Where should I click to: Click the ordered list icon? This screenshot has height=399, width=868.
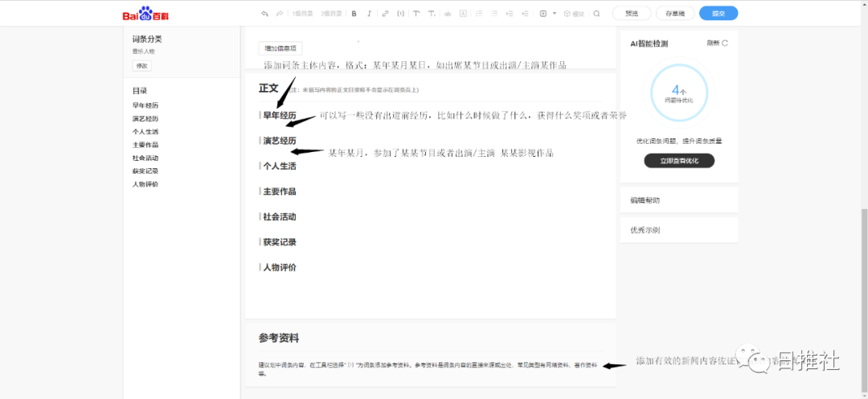[x=479, y=14]
